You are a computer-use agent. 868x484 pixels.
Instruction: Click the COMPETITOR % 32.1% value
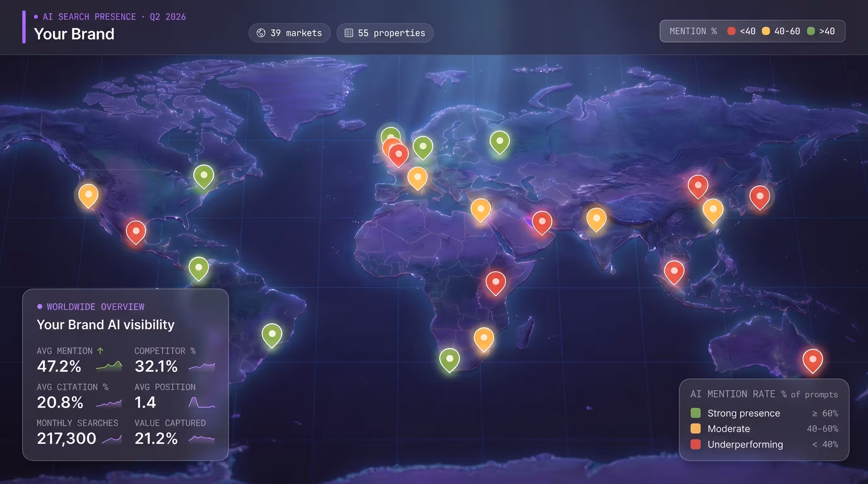coord(156,366)
